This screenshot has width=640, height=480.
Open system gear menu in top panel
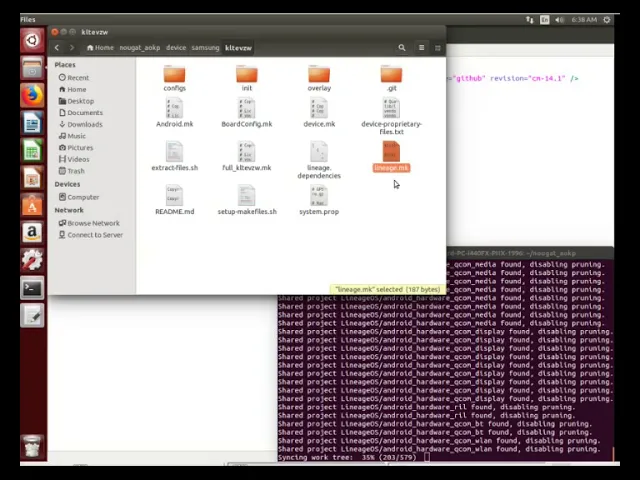(x=607, y=20)
